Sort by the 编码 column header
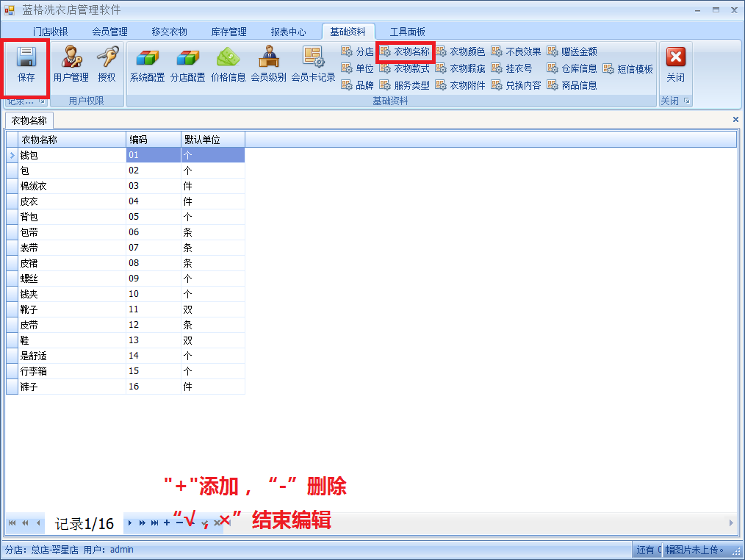The width and height of the screenshot is (745, 560). (x=154, y=140)
